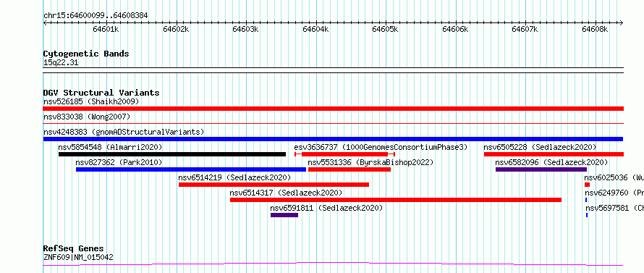This screenshot has height=273, width=644.
Task: Select the esv3636737 1000Genomes variant glyph
Action: (344, 154)
